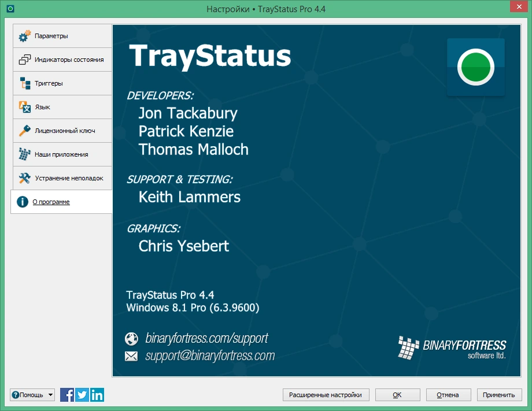532x411 pixels.
Task: Select the О программе tab
Action: click(x=61, y=202)
